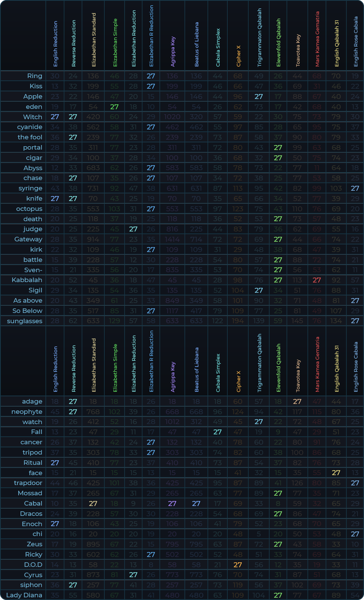The image size is (364, 600).
Task: Click the highlighted green 27 in the eden row
Action: [x=115, y=107]
